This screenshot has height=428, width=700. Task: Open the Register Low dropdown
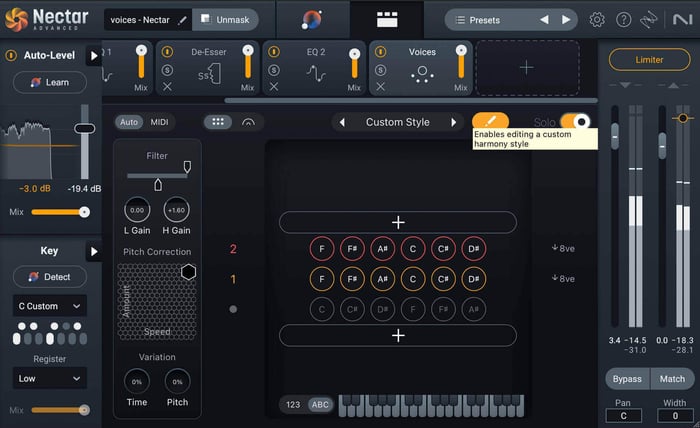[x=50, y=378]
